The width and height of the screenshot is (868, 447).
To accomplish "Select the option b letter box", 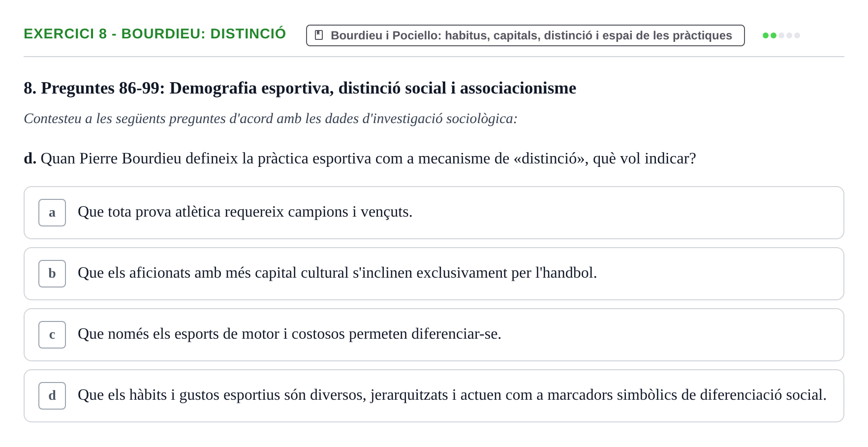I will (52, 274).
